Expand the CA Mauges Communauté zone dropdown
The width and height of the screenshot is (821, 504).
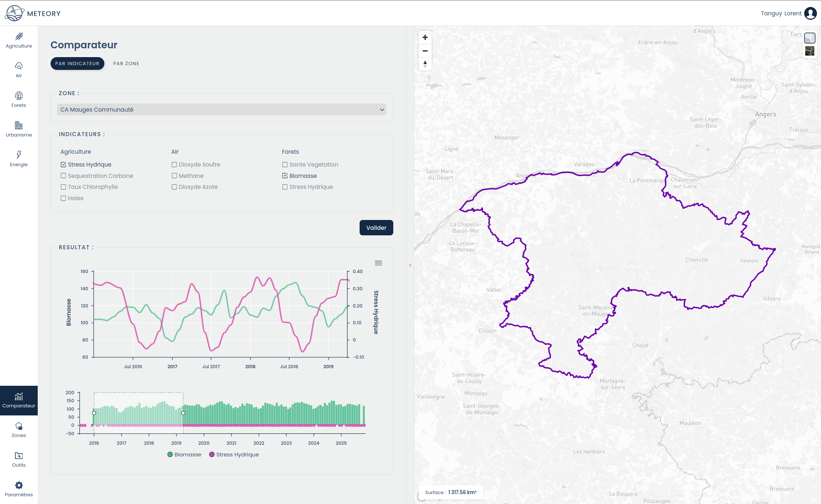coord(222,110)
